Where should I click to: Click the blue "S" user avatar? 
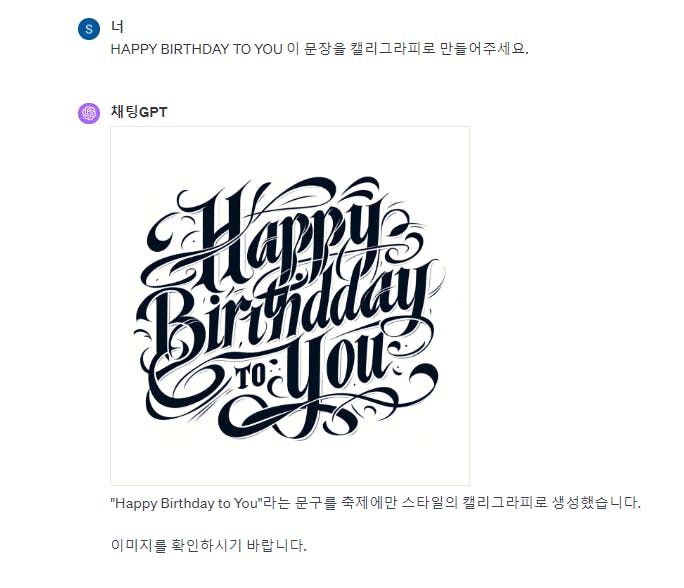[89, 29]
